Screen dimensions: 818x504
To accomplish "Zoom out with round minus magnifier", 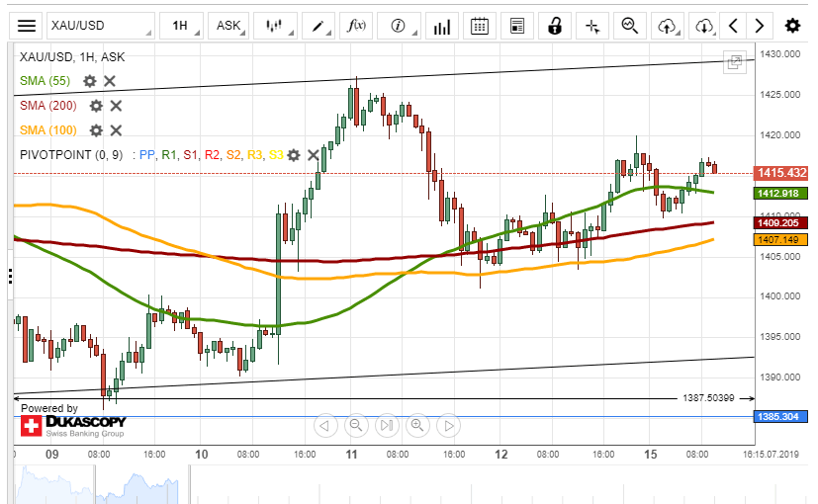I will tap(356, 426).
